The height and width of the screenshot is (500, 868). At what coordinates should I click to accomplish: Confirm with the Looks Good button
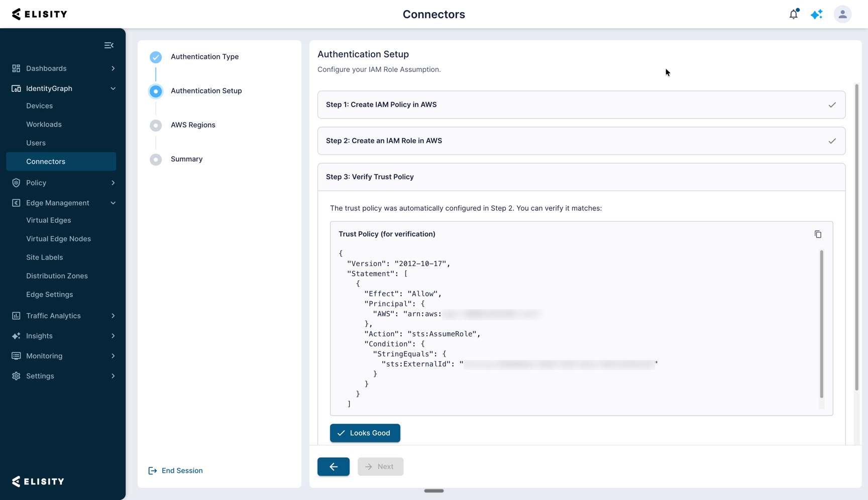coord(365,433)
